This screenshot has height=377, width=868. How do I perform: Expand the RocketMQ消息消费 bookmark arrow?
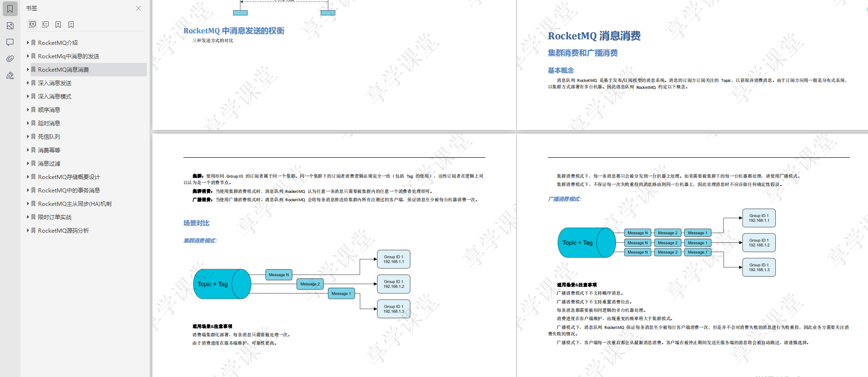coord(28,69)
